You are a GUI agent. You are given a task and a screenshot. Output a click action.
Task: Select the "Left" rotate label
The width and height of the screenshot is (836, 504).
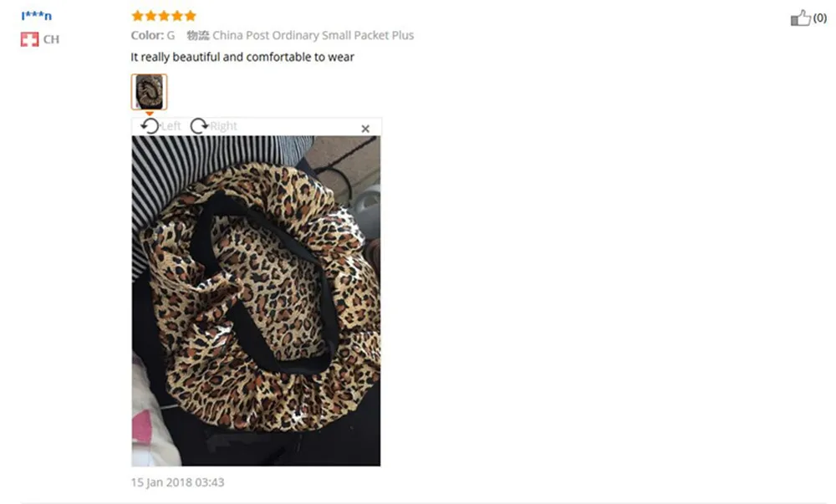point(171,126)
